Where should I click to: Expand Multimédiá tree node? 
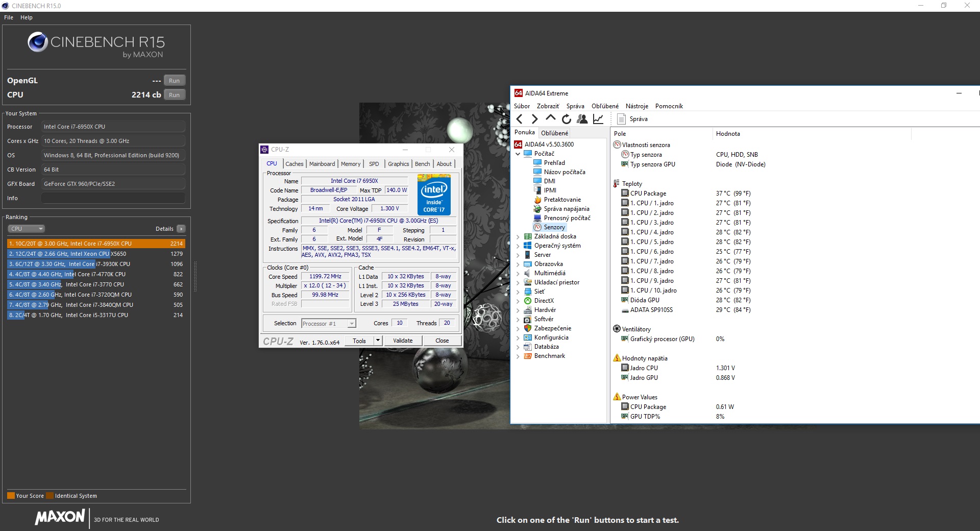click(518, 273)
